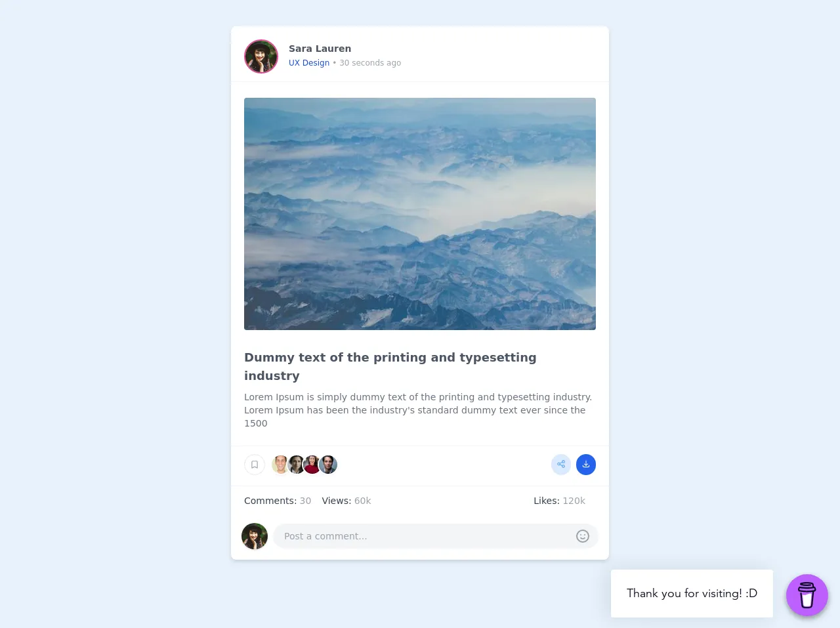
Task: Click the post title about typesetting industry
Action: 390,366
